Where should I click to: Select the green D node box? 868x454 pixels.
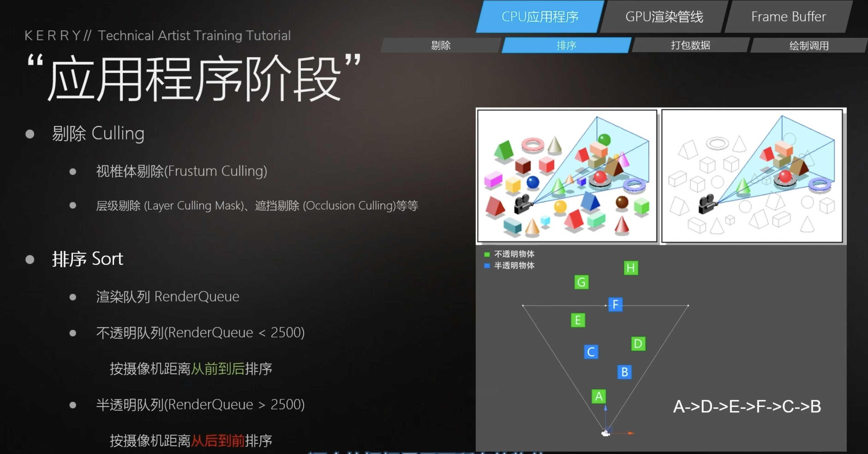pos(638,344)
